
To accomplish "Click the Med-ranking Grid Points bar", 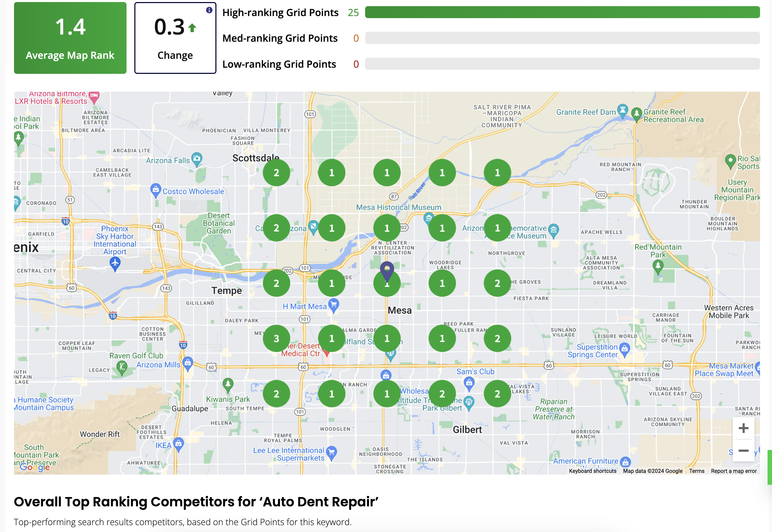I will [562, 38].
